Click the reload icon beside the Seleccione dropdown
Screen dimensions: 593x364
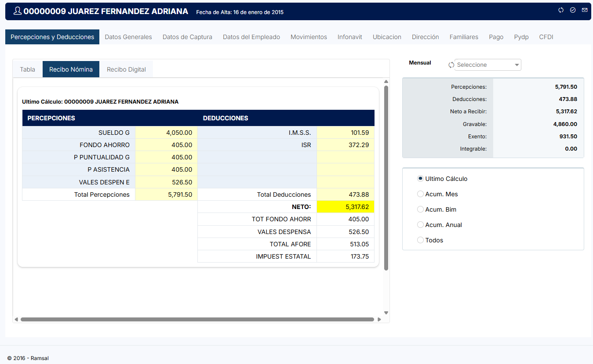(x=451, y=65)
